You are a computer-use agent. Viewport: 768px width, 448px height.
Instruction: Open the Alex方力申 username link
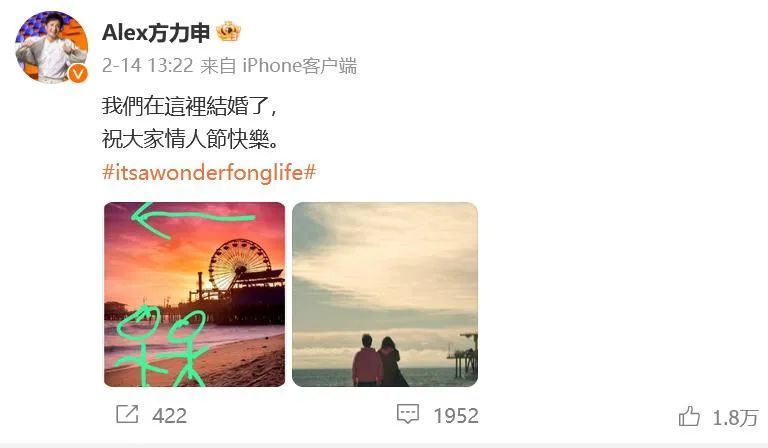pos(156,33)
